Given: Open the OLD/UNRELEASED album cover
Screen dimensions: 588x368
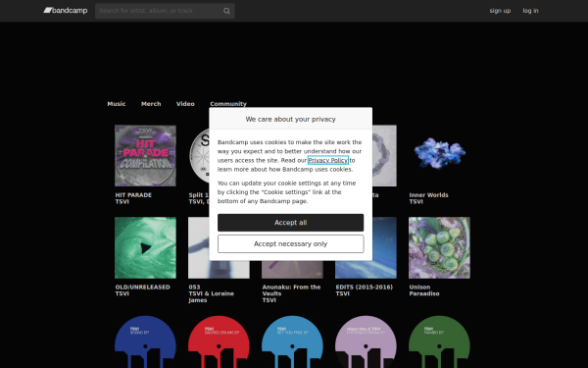Looking at the screenshot, I should click(x=145, y=248).
